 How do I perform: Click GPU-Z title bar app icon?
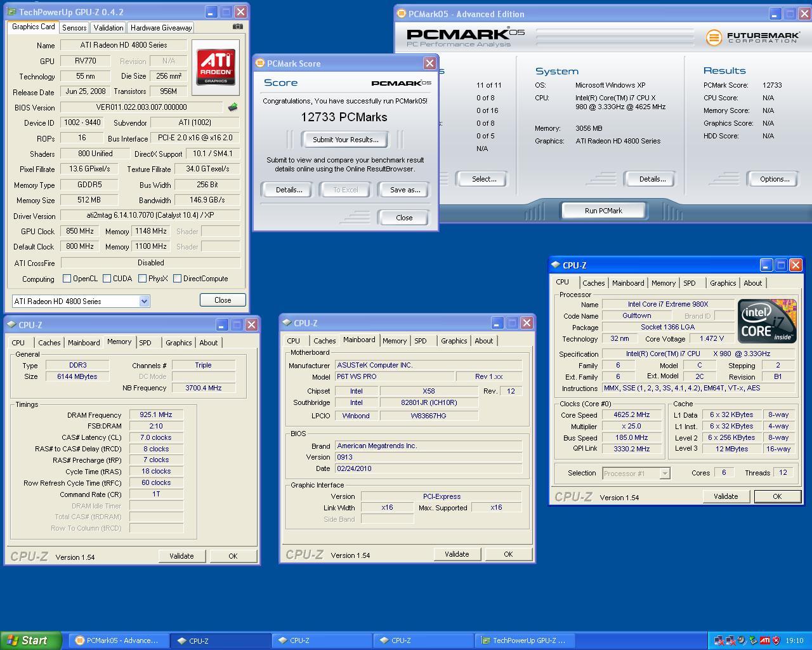12,12
